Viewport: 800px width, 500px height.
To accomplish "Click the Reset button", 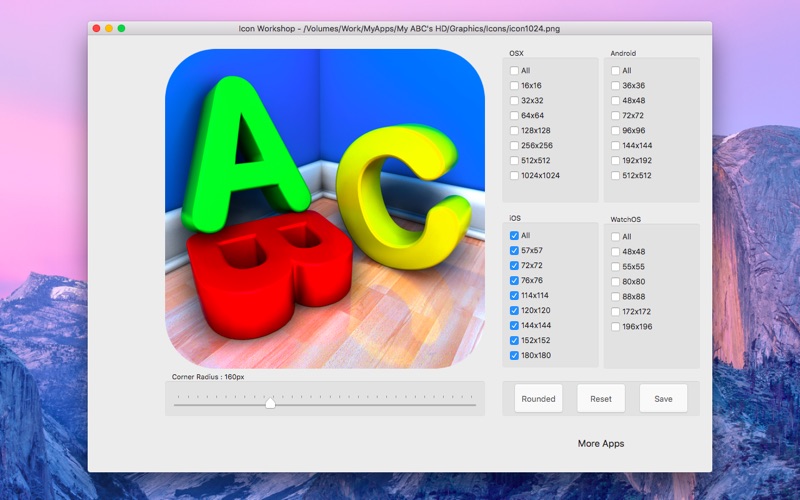I will [x=601, y=398].
